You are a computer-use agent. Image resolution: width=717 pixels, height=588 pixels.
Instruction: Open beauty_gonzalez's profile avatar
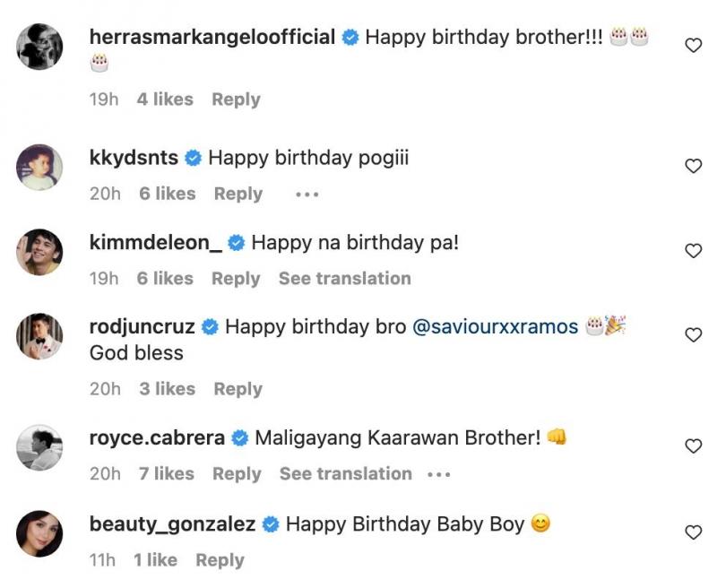click(x=39, y=533)
